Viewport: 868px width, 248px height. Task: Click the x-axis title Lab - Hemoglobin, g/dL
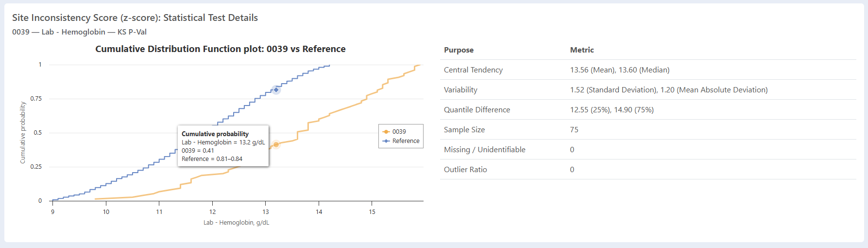click(x=236, y=223)
